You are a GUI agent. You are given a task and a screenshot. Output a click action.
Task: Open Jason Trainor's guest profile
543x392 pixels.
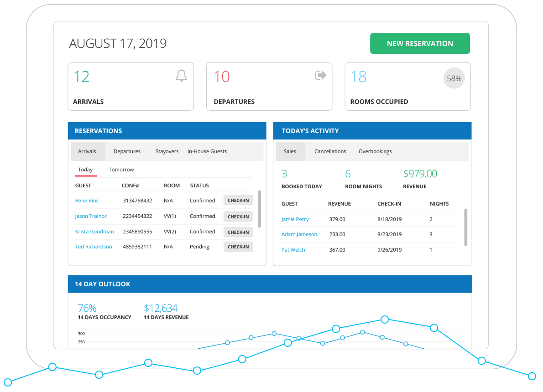(x=90, y=216)
